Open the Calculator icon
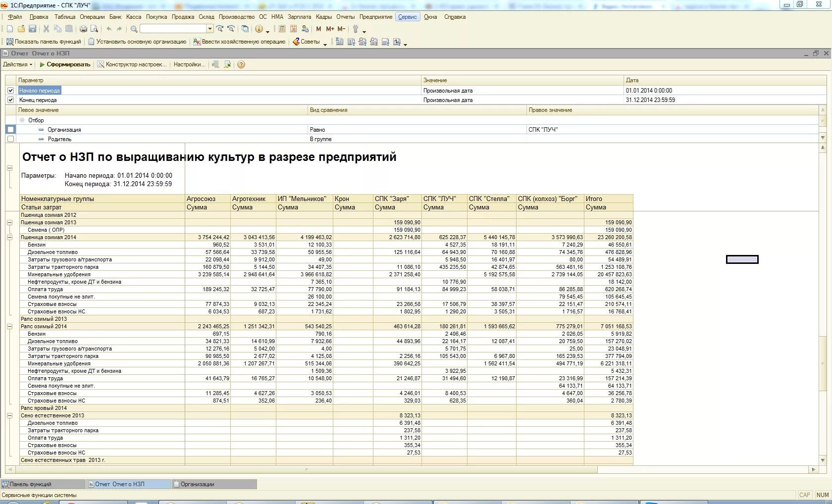The height and width of the screenshot is (504, 832). coord(282,29)
